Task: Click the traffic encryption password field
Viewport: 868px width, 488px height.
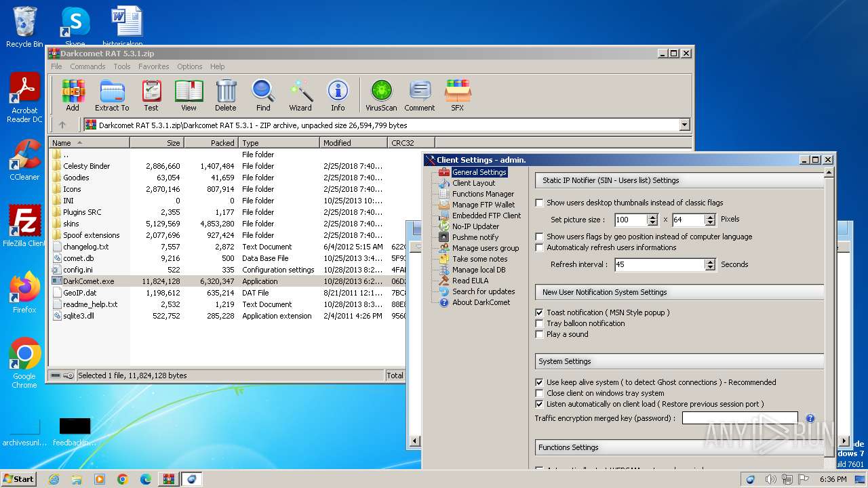Action: coord(740,418)
